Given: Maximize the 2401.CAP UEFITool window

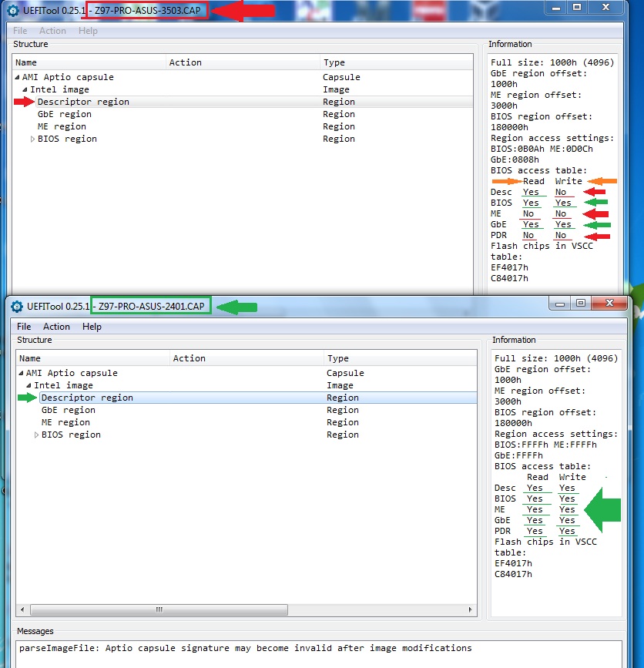Looking at the screenshot, I should coord(581,304).
